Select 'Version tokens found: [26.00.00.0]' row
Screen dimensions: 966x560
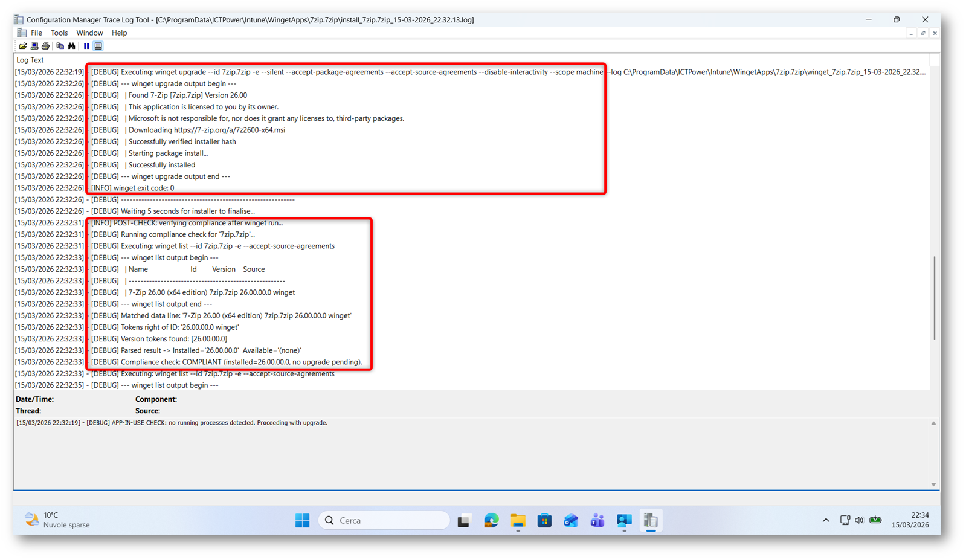pyautogui.click(x=471, y=339)
